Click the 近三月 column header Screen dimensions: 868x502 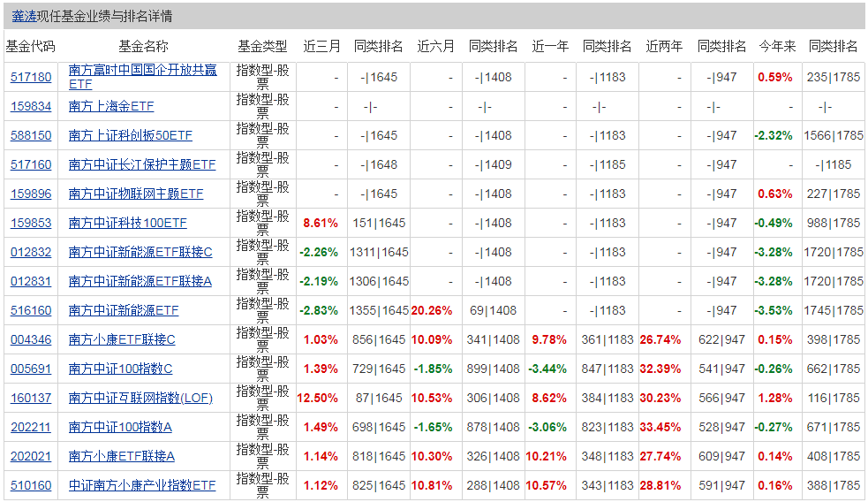321,46
